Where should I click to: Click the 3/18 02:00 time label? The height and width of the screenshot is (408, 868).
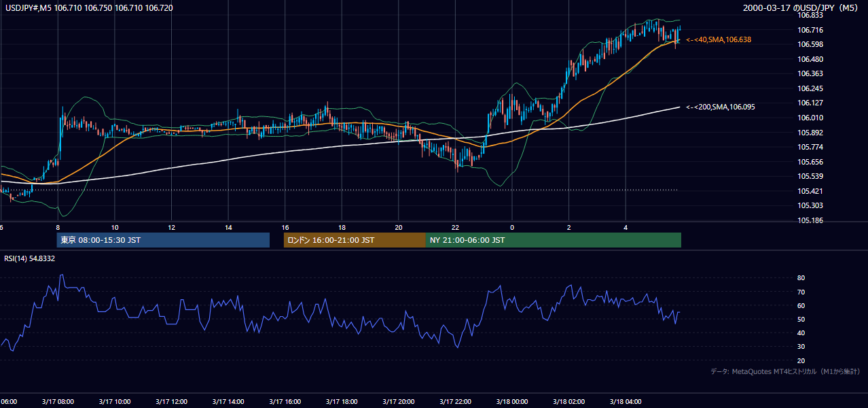tap(568, 401)
